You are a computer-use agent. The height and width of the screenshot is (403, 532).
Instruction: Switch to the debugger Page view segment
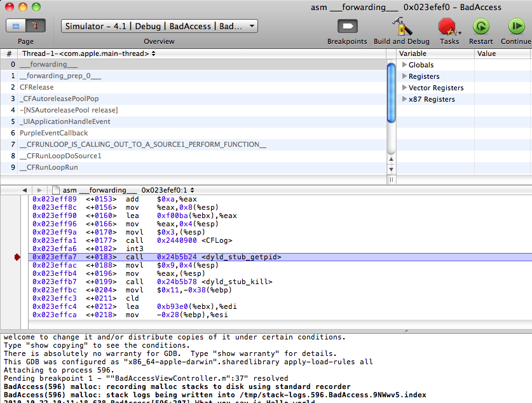click(36, 26)
